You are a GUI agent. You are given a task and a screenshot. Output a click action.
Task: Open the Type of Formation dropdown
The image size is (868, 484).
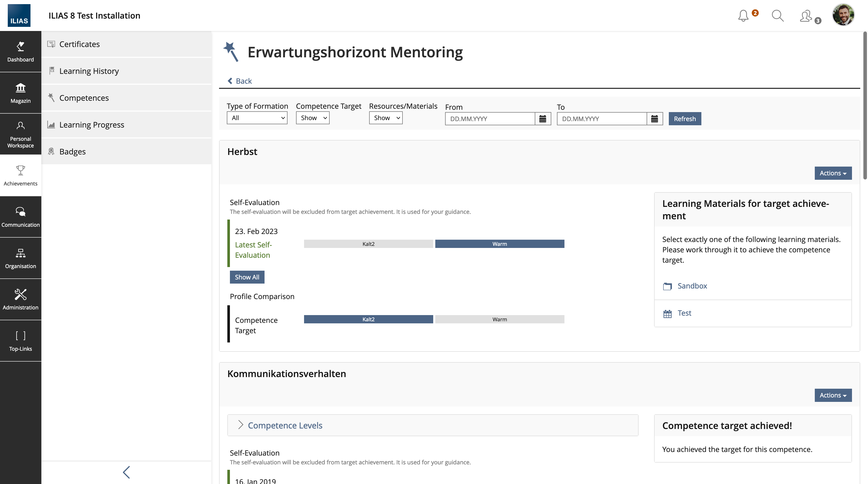(257, 118)
